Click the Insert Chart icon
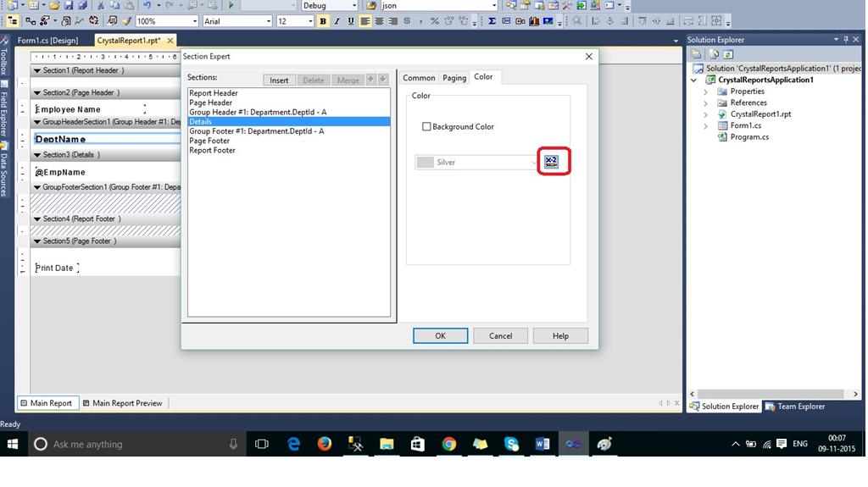 (x=534, y=21)
